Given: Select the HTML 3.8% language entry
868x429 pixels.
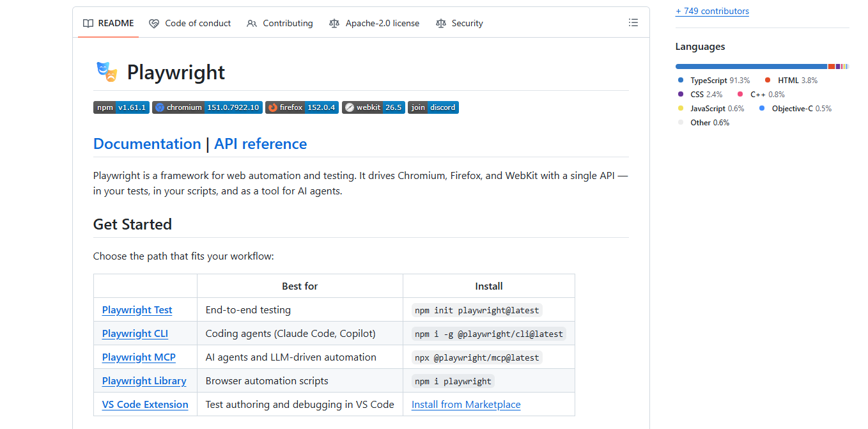Looking at the screenshot, I should click(791, 81).
